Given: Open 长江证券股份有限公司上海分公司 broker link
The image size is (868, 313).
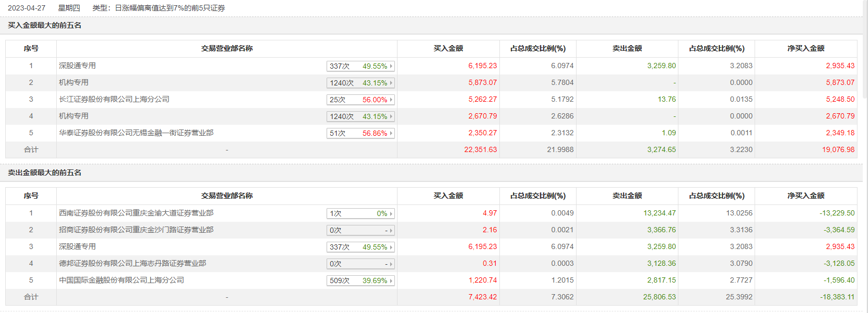Looking at the screenshot, I should point(114,99).
